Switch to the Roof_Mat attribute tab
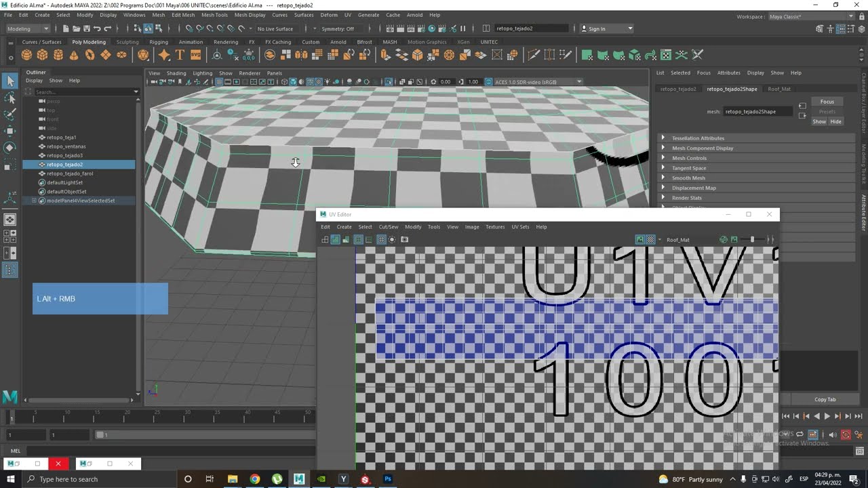868x488 pixels. [x=779, y=89]
